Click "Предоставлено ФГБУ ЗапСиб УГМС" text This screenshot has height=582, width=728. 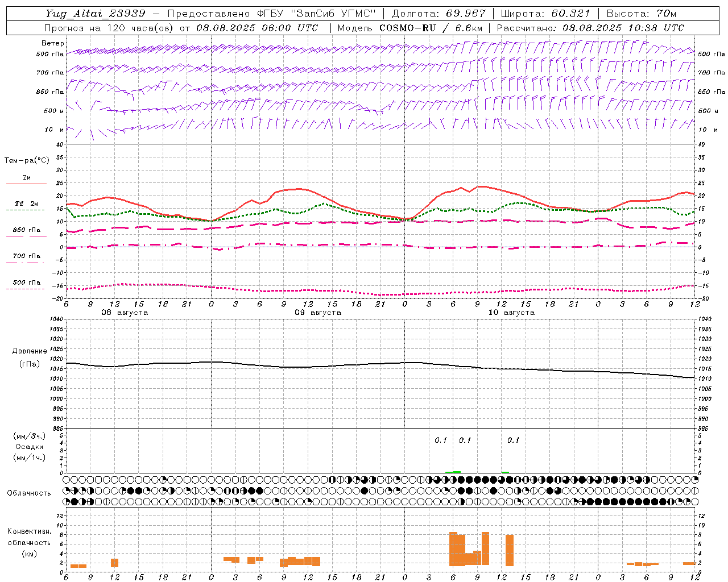272,14
